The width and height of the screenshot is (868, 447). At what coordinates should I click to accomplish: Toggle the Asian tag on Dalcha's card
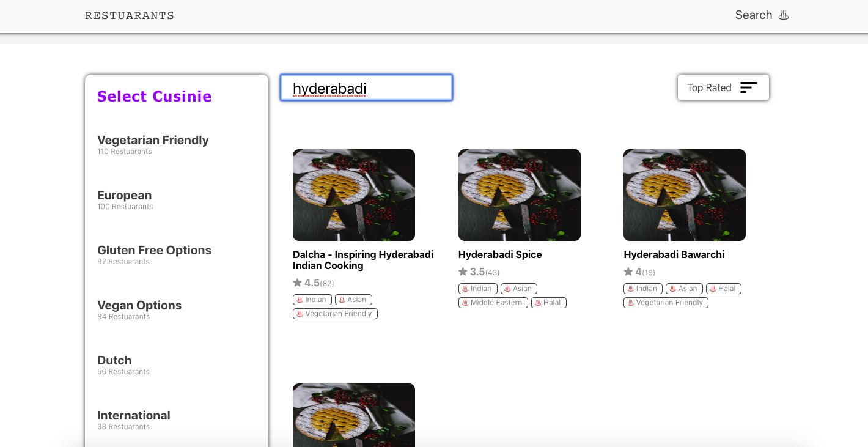pyautogui.click(x=353, y=300)
